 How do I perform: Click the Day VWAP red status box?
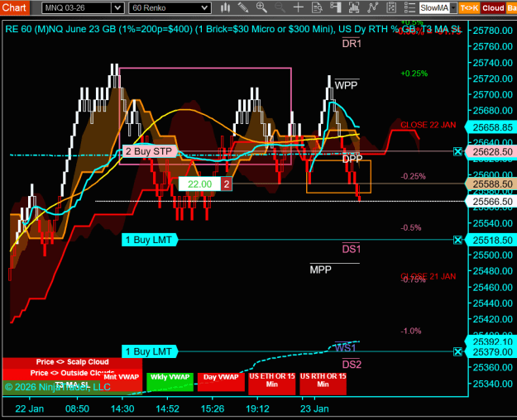tap(221, 382)
